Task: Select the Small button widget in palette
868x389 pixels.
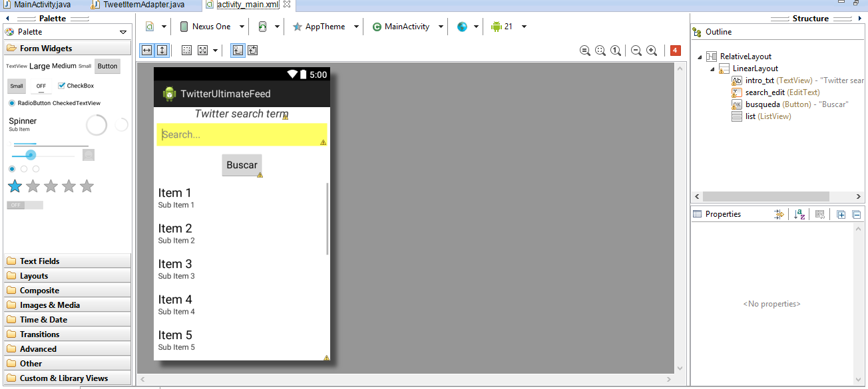Action: click(x=17, y=86)
